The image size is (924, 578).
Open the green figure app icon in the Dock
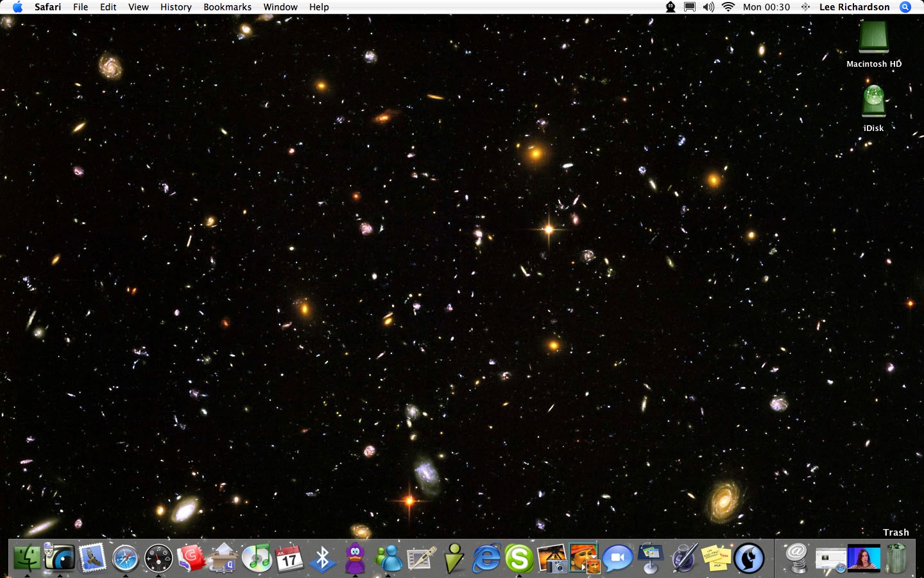click(454, 558)
